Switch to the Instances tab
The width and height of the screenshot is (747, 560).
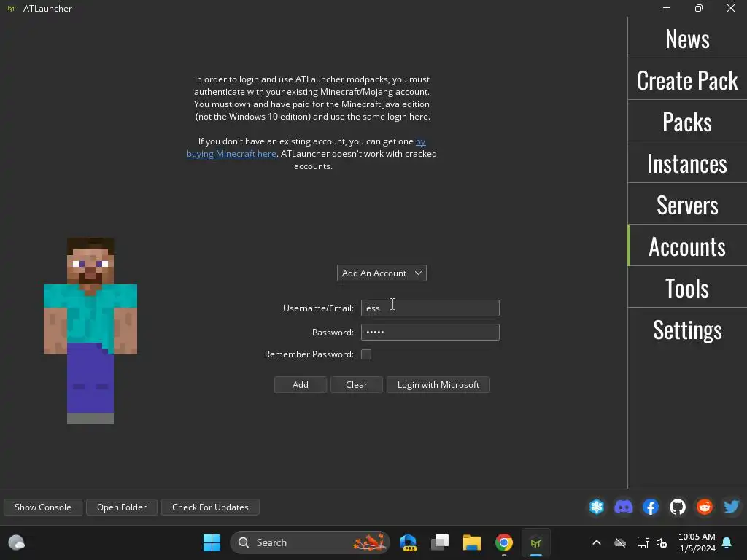click(687, 163)
